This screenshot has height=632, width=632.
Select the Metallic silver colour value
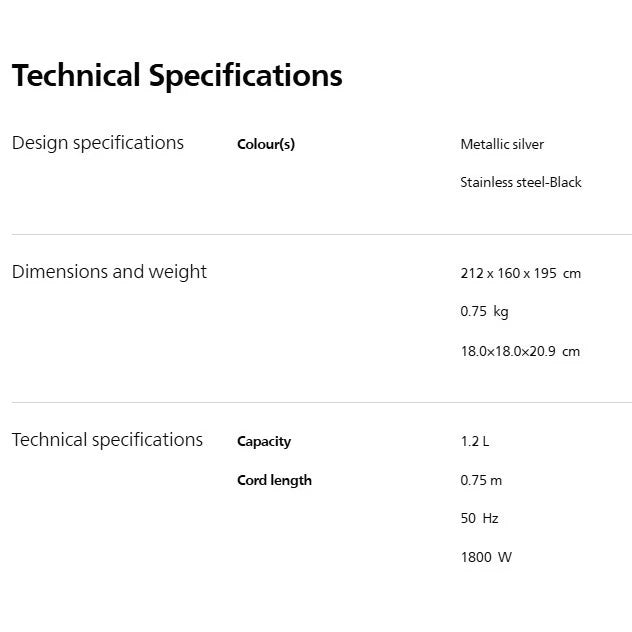click(502, 145)
